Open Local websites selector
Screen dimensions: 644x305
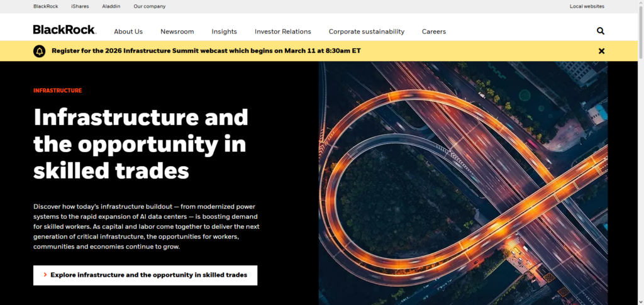pos(587,6)
